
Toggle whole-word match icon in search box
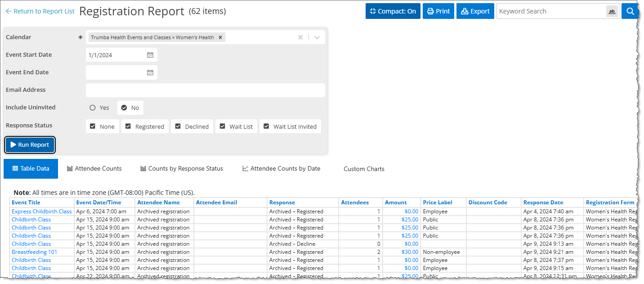tap(612, 12)
